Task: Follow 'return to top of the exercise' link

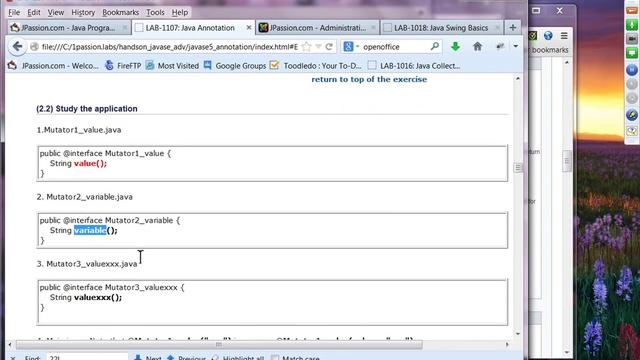Action: (369, 79)
